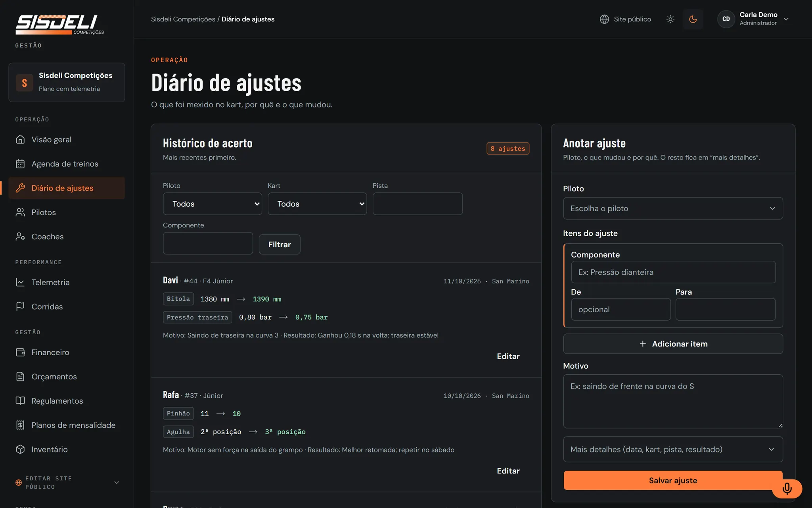Click Adicionar item button
812x508 pixels.
pos(673,344)
